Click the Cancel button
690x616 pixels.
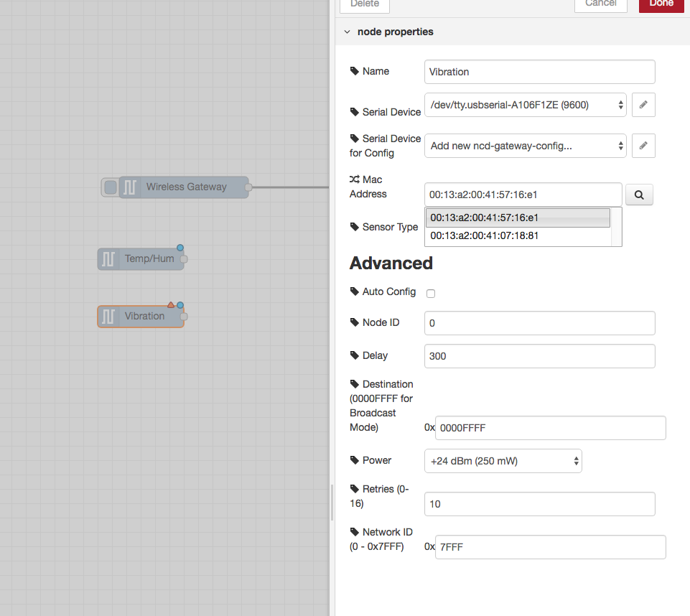click(601, 4)
